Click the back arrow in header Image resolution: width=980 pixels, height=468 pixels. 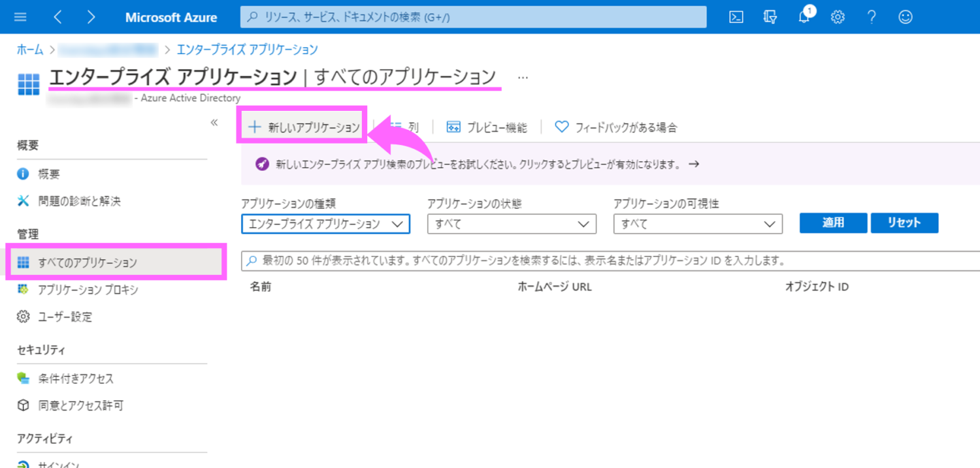(57, 18)
